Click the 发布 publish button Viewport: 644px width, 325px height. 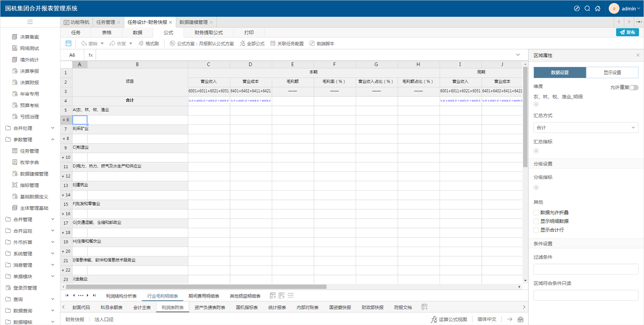[x=627, y=32]
